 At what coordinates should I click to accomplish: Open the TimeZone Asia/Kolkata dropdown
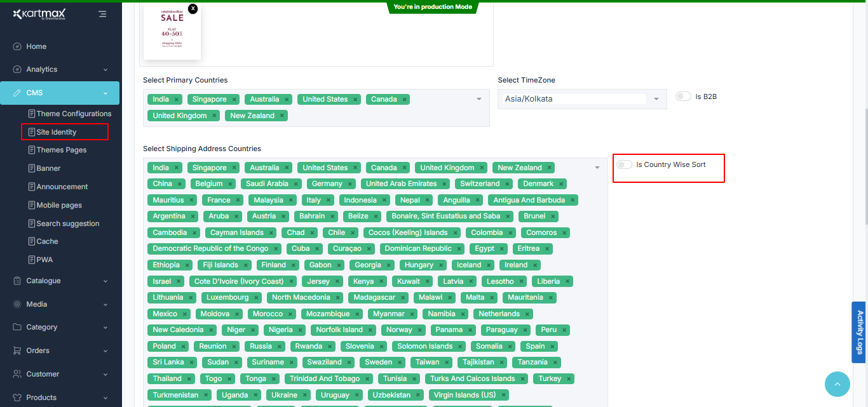[656, 99]
